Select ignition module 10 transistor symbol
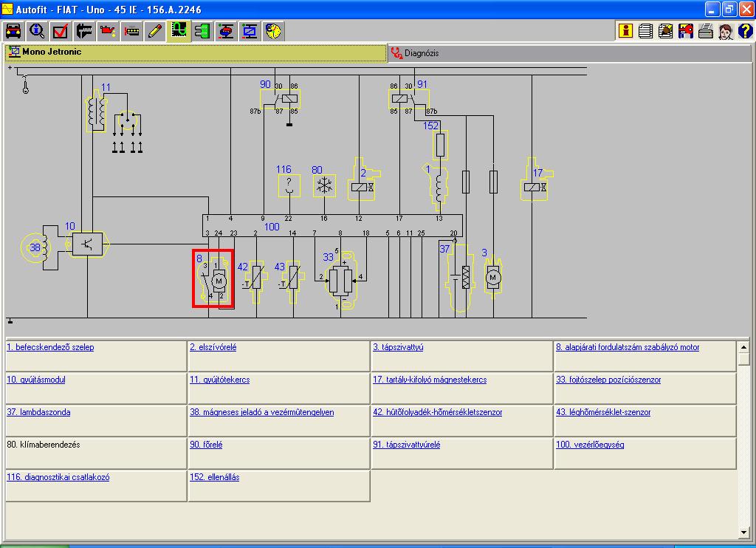Screen dimensions: 756x548 87,244
